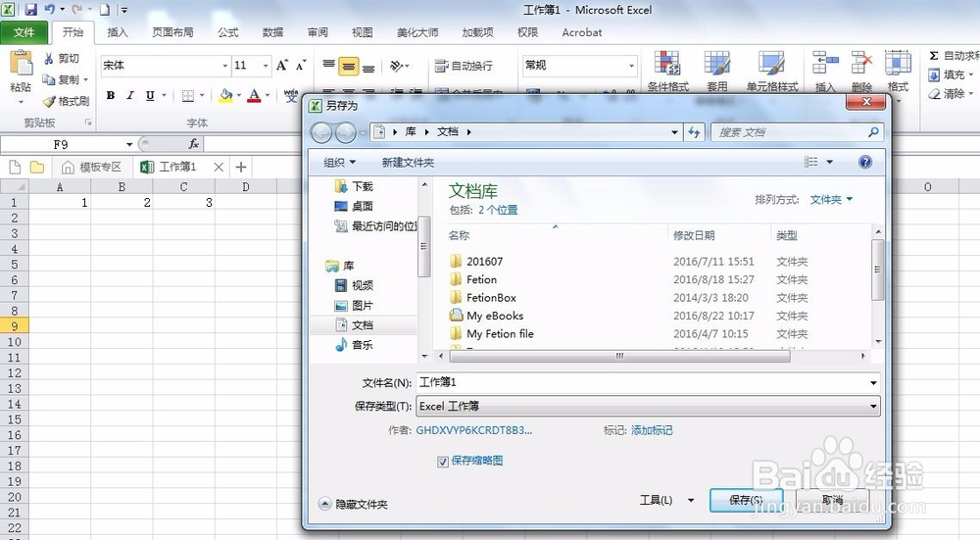Expand the file name history dropdown arrow
980x540 pixels.
tap(873, 382)
